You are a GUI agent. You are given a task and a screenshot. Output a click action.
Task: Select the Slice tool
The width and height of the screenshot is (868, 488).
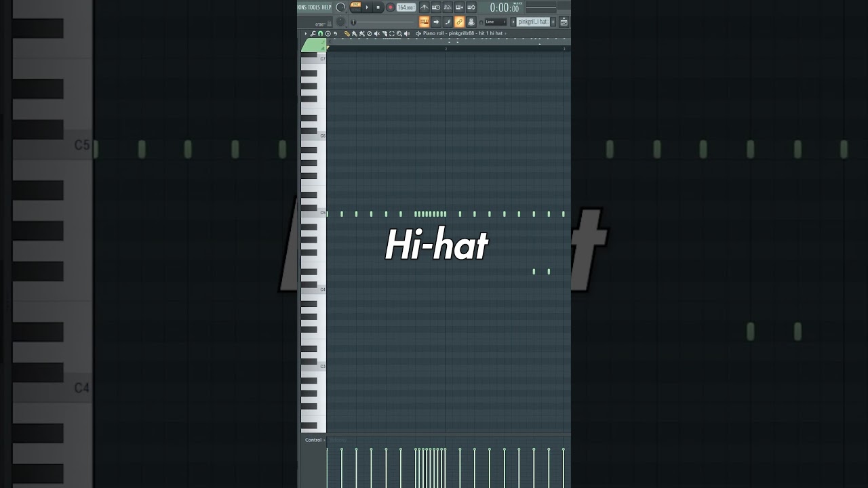pyautogui.click(x=384, y=34)
